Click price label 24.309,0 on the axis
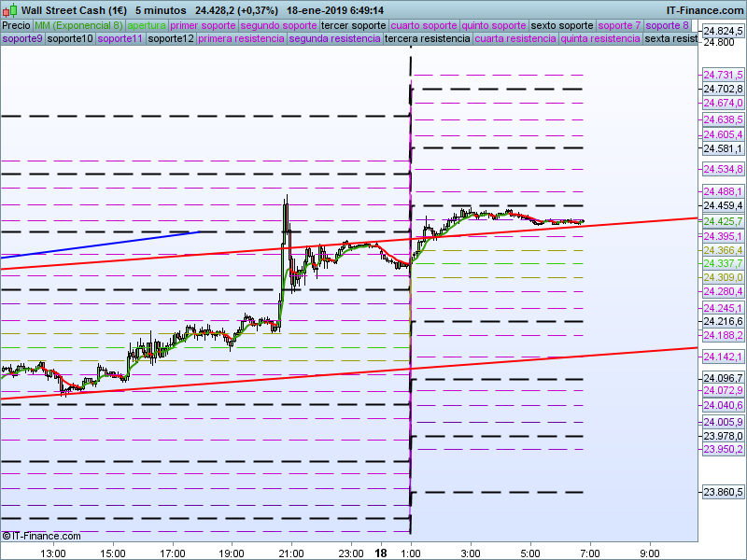 coord(723,277)
